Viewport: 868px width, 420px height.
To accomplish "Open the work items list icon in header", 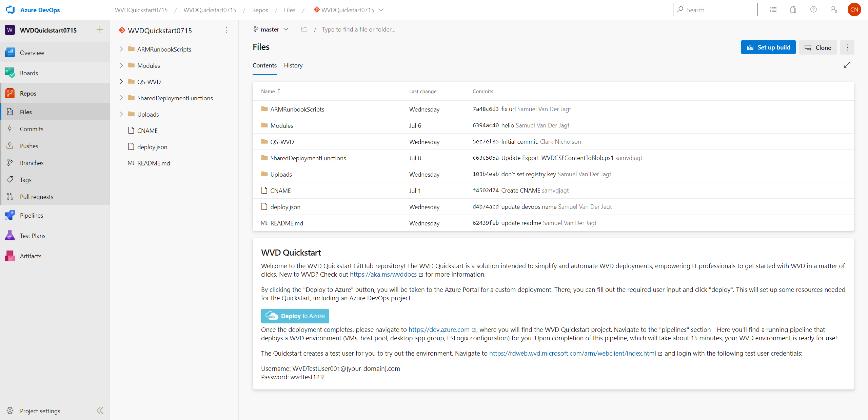I will tap(773, 10).
